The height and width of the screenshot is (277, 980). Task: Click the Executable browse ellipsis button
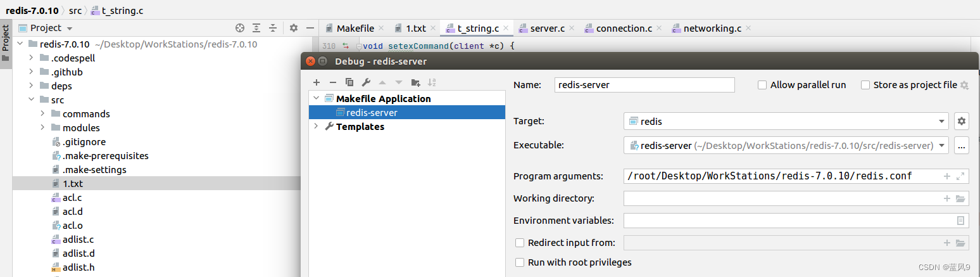click(961, 145)
